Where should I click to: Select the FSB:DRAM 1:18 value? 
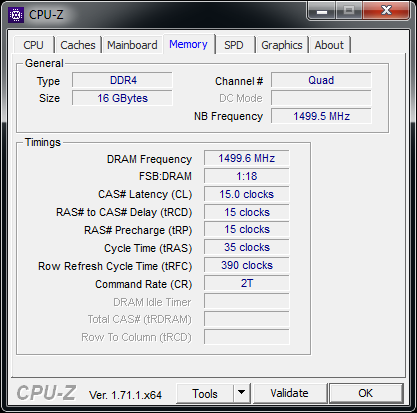click(x=247, y=176)
